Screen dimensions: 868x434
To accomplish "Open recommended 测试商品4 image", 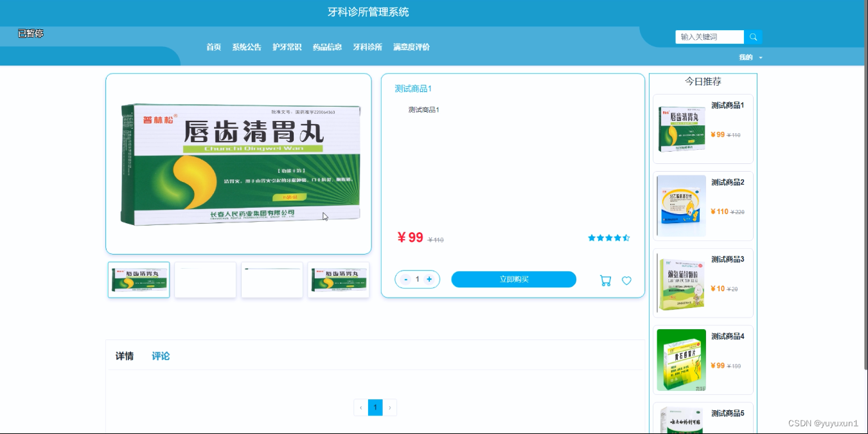I will point(681,360).
